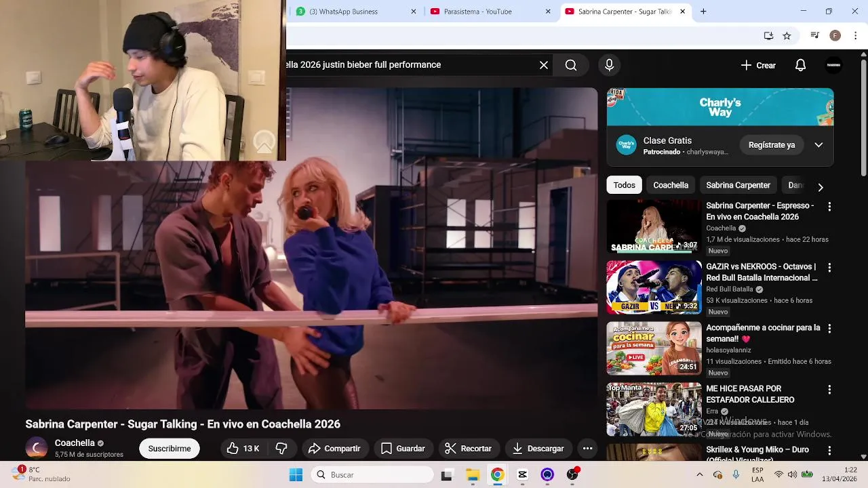
Task: Open Windows Start menu
Action: tap(296, 475)
